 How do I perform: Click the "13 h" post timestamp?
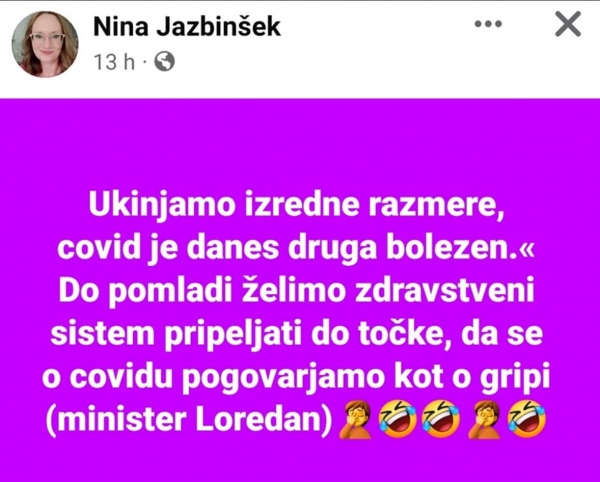click(x=114, y=62)
